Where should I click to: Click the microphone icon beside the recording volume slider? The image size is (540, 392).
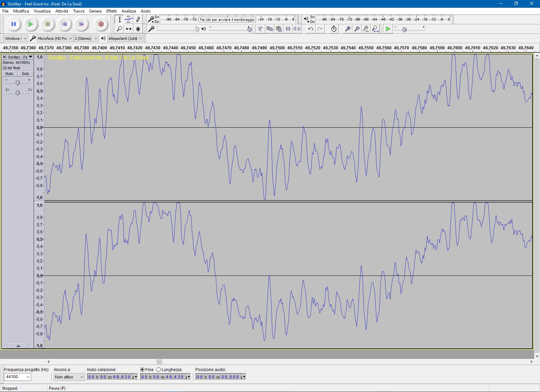pos(152,29)
